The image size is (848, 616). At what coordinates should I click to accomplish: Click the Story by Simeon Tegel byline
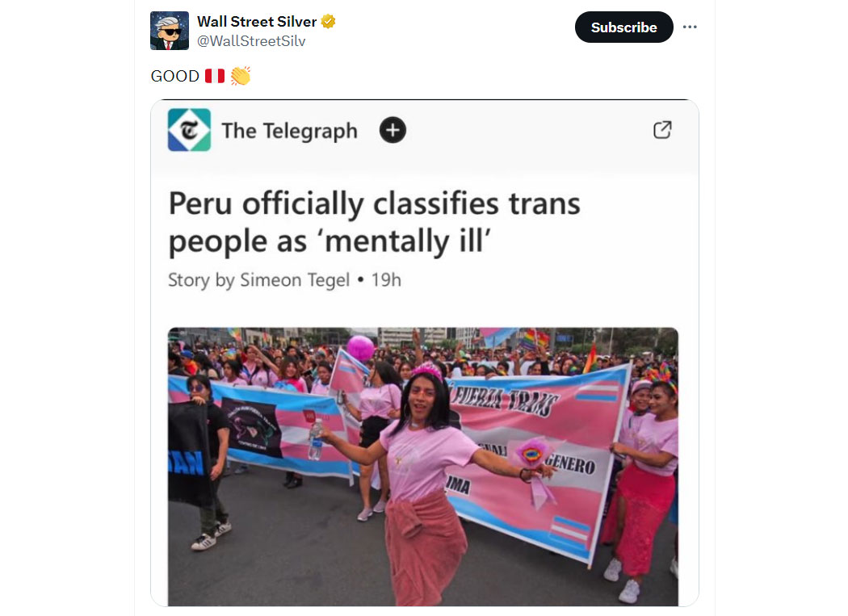coord(259,280)
